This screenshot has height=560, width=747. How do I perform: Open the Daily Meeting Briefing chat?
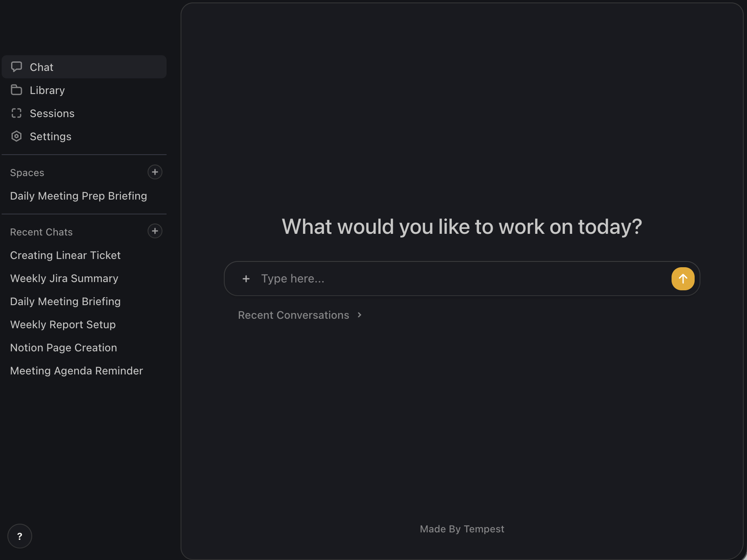coord(65,301)
